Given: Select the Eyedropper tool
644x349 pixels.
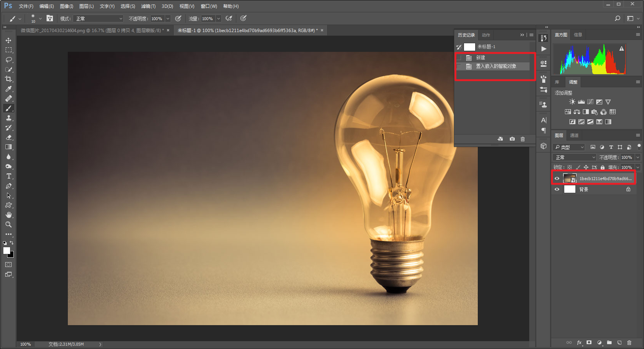Looking at the screenshot, I should tap(9, 89).
